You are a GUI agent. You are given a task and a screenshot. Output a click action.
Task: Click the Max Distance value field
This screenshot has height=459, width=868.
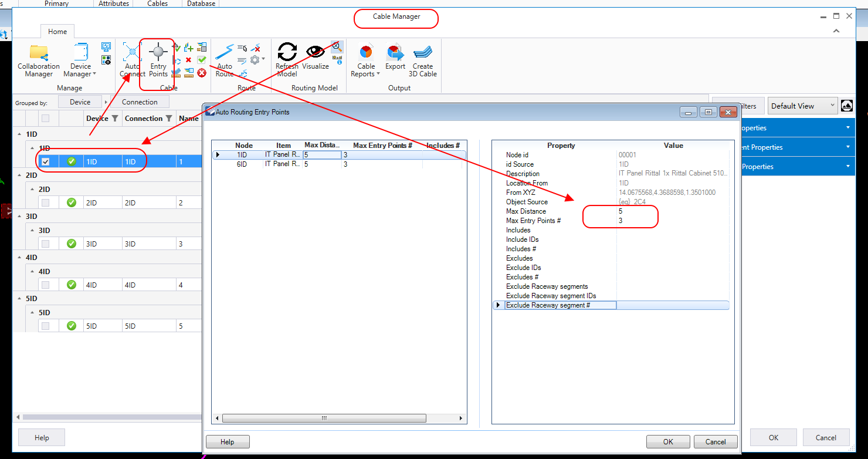pos(672,211)
